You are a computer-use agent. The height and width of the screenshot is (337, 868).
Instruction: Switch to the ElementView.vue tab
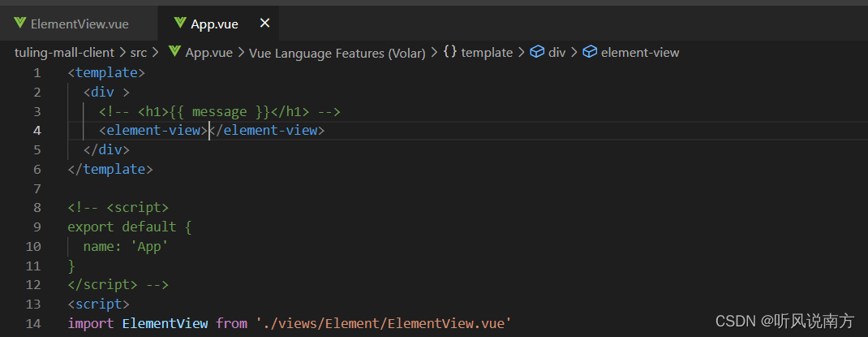(x=79, y=24)
